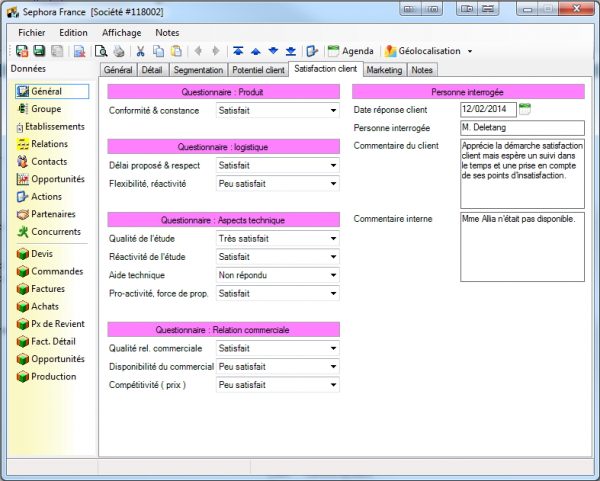Open the Qualité de l'étude dropdown
This screenshot has width=600, height=481.
(x=278, y=239)
